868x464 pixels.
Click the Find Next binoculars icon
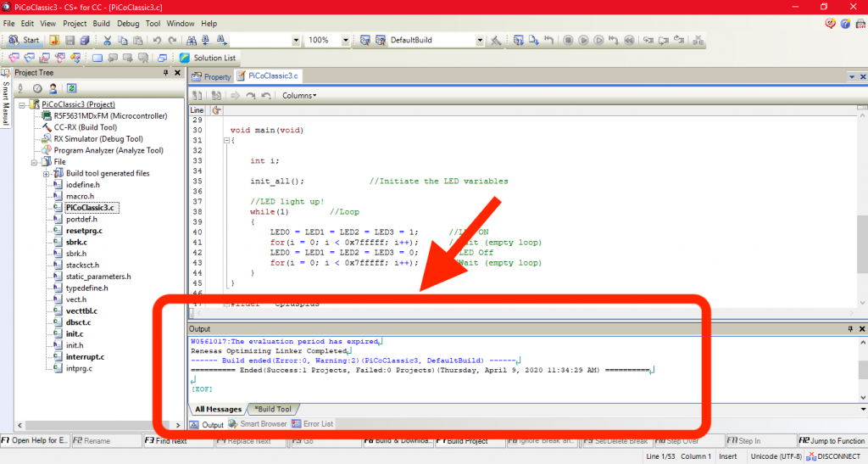(221, 40)
